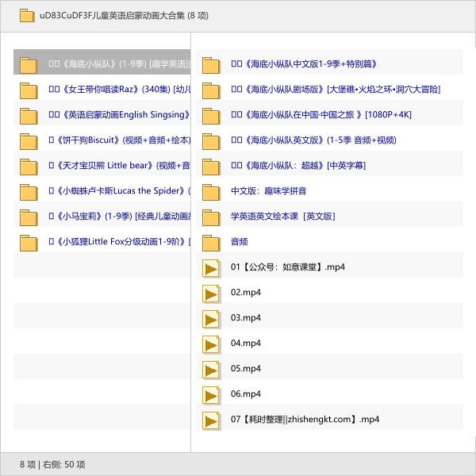Click the folder icon for 音频
The width and height of the screenshot is (476, 476).
tap(211, 242)
